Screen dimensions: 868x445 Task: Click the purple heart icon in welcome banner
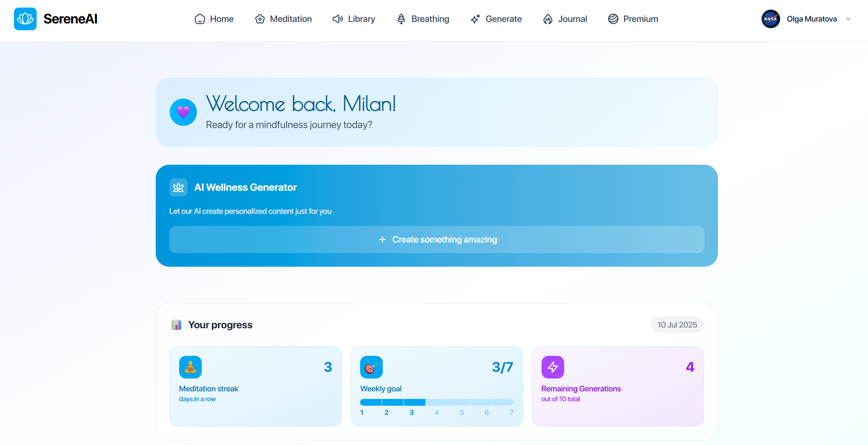point(183,112)
